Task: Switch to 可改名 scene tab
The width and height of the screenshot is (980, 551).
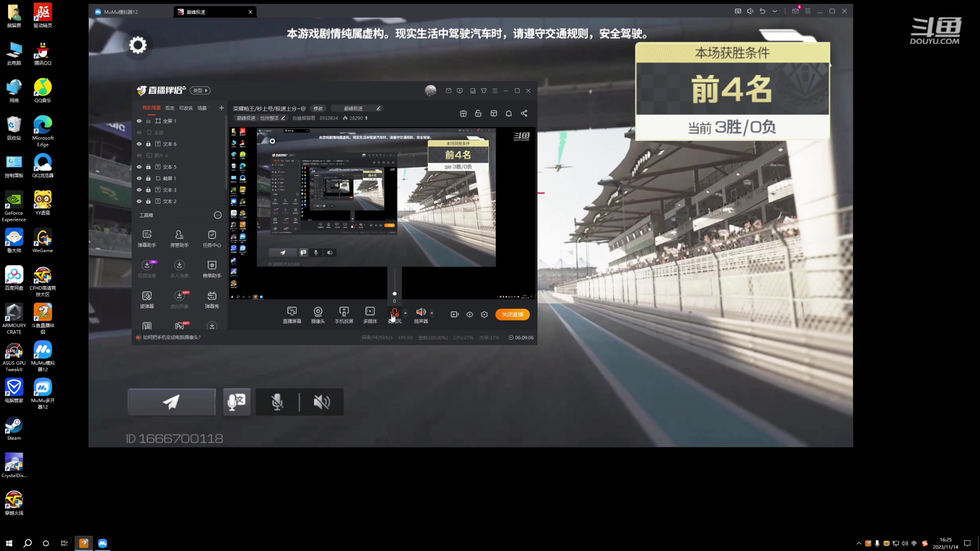Action: tap(186, 108)
